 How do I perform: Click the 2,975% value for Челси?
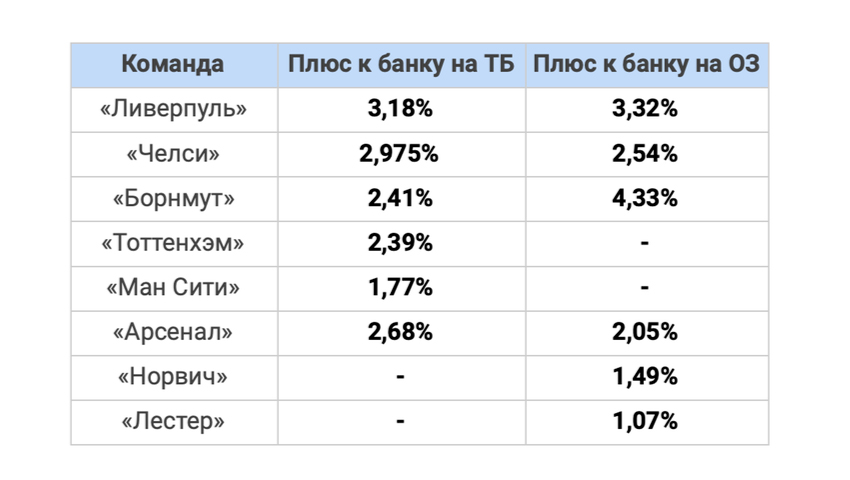pyautogui.click(x=398, y=153)
